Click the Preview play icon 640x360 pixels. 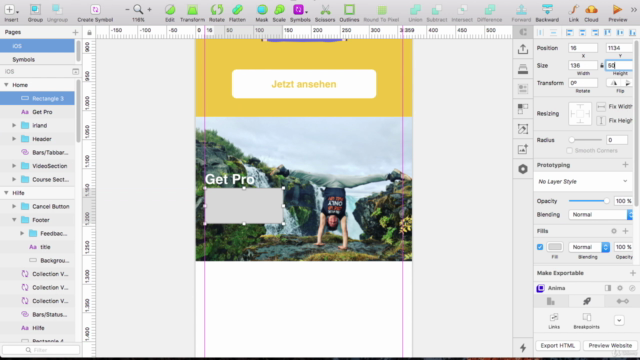click(x=617, y=9)
